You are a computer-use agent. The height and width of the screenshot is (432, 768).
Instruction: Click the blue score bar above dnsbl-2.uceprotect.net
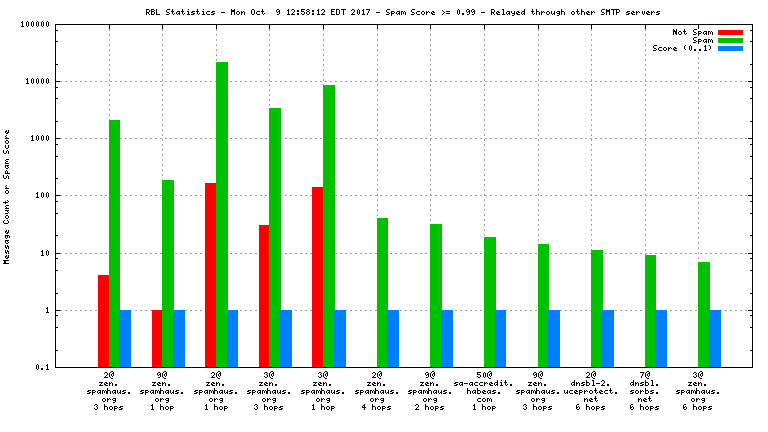[x=608, y=339]
